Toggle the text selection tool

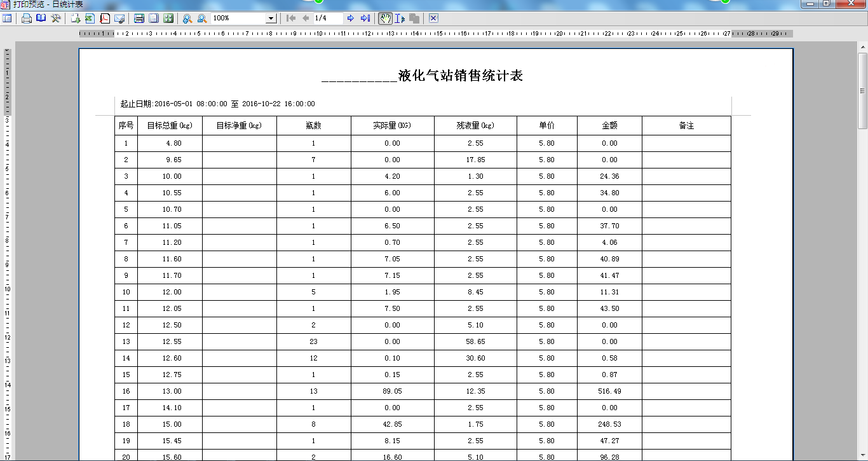click(x=400, y=18)
